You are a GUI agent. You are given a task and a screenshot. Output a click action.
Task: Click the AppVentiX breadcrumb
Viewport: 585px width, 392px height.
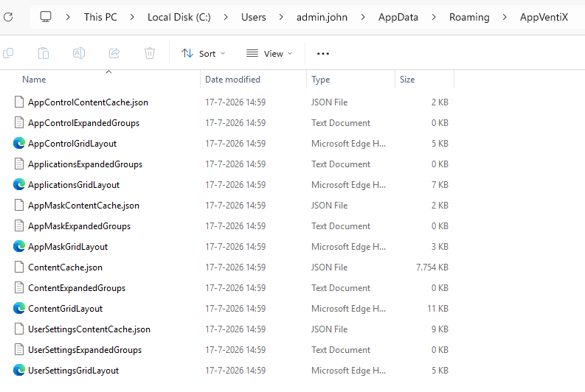click(544, 17)
